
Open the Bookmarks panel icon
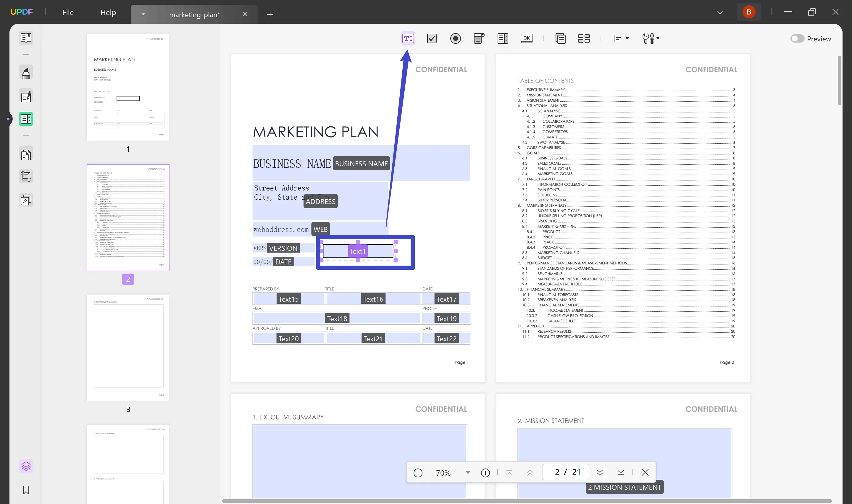26,490
